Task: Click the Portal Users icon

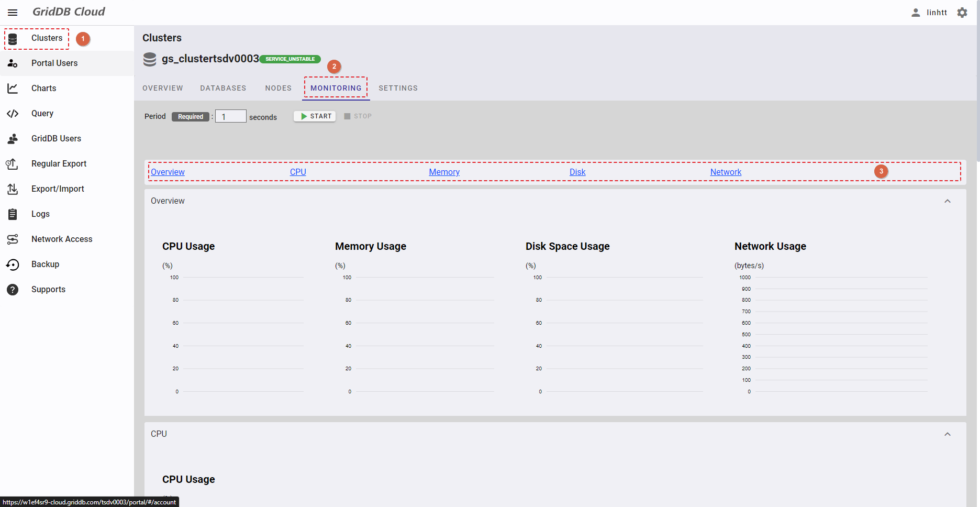Action: click(x=13, y=63)
